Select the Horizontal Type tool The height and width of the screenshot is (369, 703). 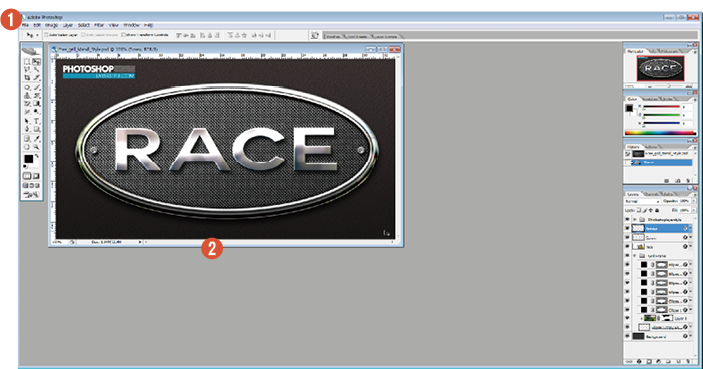(x=37, y=121)
